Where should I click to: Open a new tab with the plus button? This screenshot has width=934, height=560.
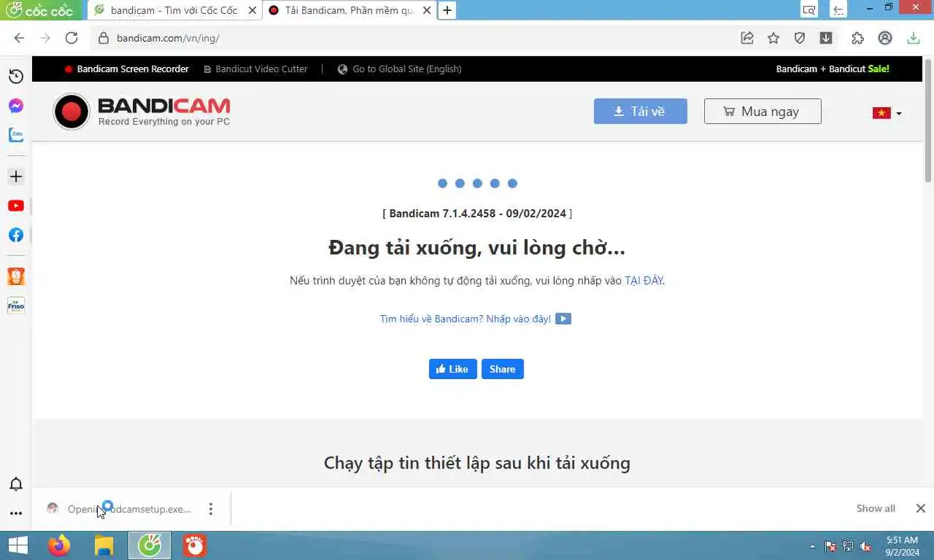[447, 10]
